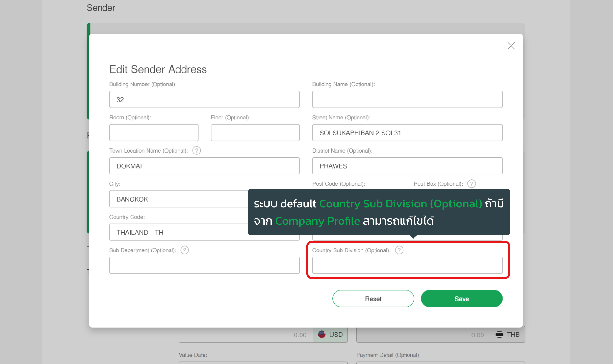Click into the Floor field
613x364 pixels.
[255, 133]
